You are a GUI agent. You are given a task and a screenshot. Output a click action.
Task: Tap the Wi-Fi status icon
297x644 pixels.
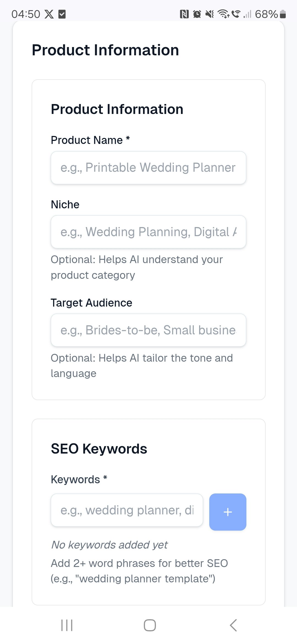coord(223,14)
